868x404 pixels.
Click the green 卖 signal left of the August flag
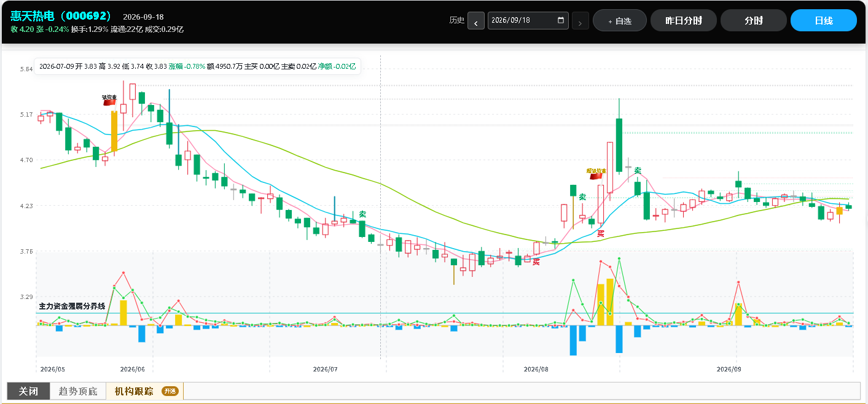click(582, 197)
